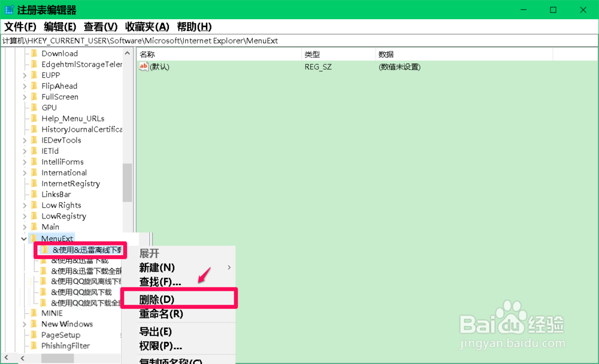Select the (默认) value entry

click(159, 67)
